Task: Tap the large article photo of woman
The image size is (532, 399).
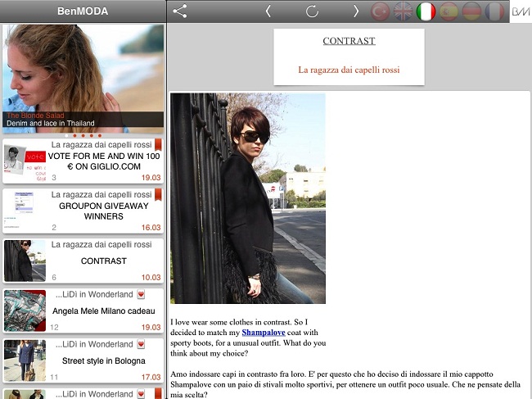Action: click(248, 198)
